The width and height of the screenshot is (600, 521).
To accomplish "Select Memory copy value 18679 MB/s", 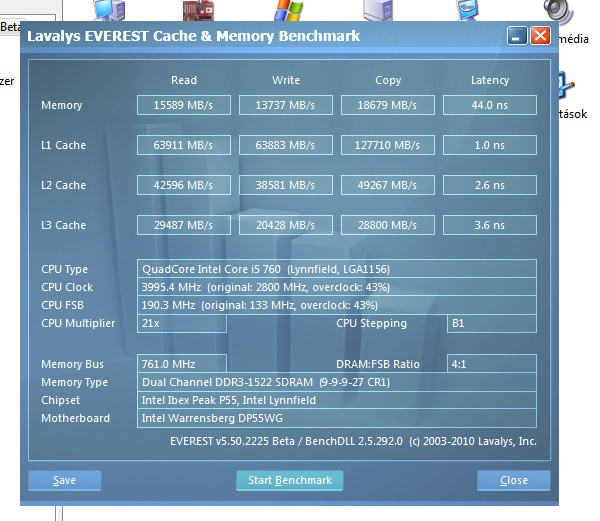I will click(x=388, y=105).
